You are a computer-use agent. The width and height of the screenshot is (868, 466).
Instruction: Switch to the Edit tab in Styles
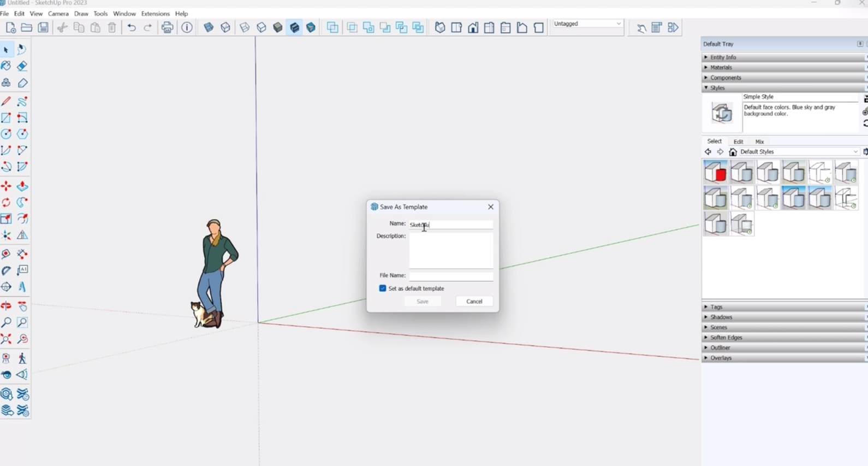pos(738,141)
